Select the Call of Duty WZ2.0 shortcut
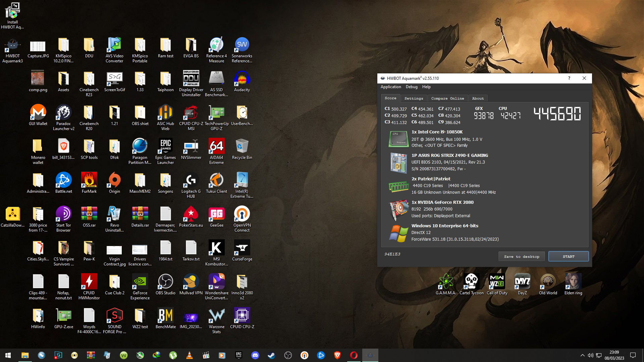644x362 pixels. click(497, 285)
